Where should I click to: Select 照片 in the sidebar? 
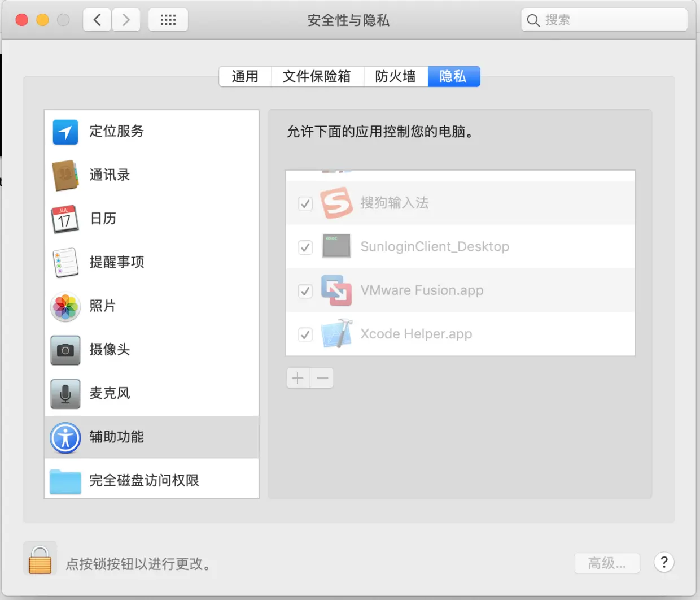coord(104,306)
